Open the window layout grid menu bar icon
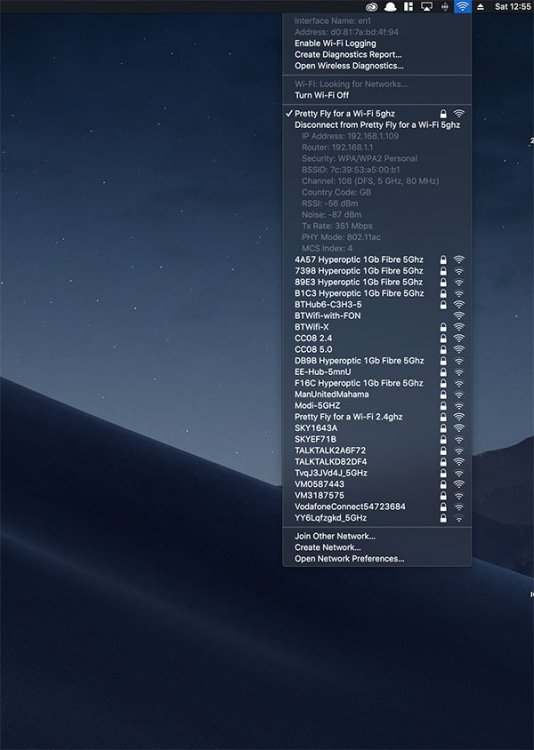534x750 pixels. (x=408, y=7)
